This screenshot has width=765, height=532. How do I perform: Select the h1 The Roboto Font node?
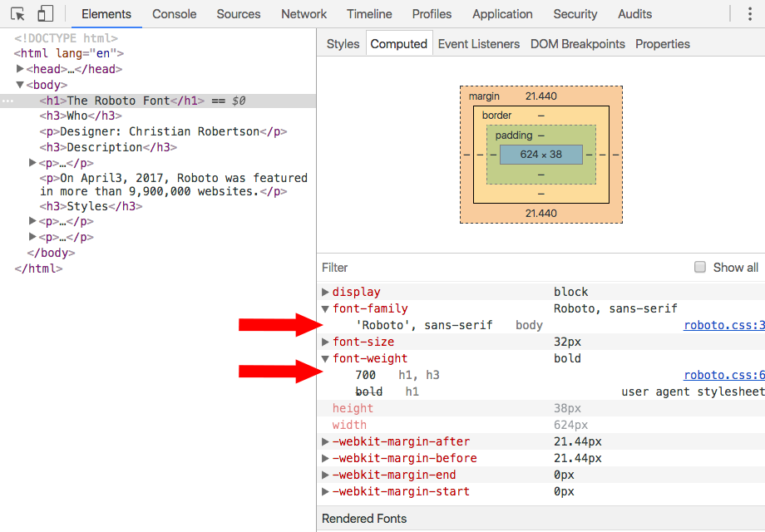point(158,101)
